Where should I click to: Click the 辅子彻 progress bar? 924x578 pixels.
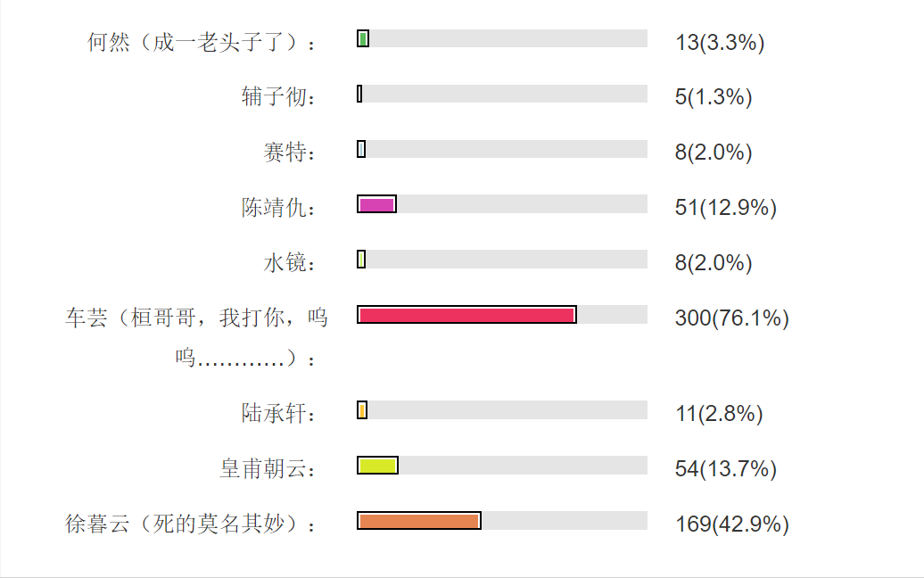click(x=359, y=94)
